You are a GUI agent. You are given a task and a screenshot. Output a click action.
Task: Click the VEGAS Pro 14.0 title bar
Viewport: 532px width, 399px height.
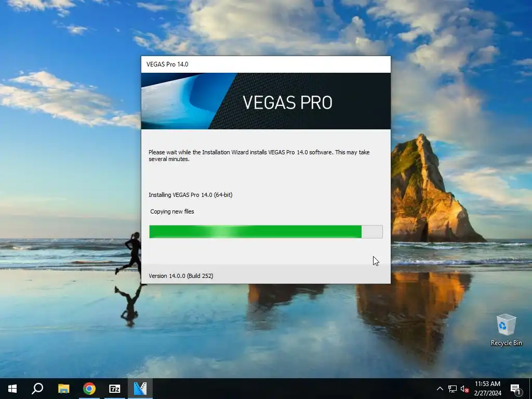tap(266, 64)
